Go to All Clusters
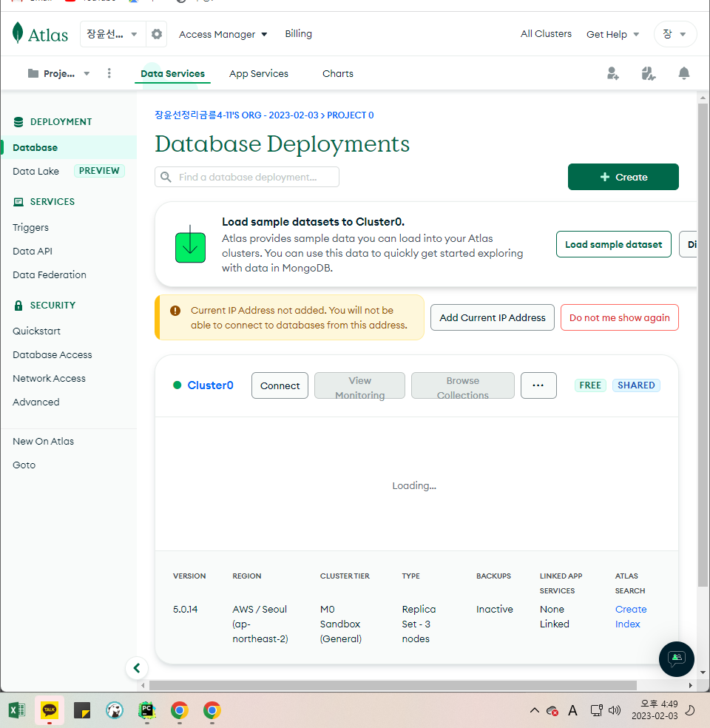 click(546, 33)
